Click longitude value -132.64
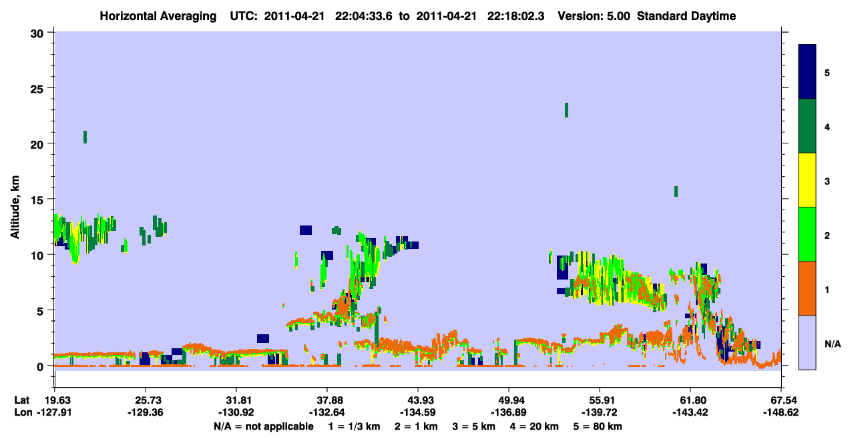Viewport: 868px width, 445px height. click(327, 412)
